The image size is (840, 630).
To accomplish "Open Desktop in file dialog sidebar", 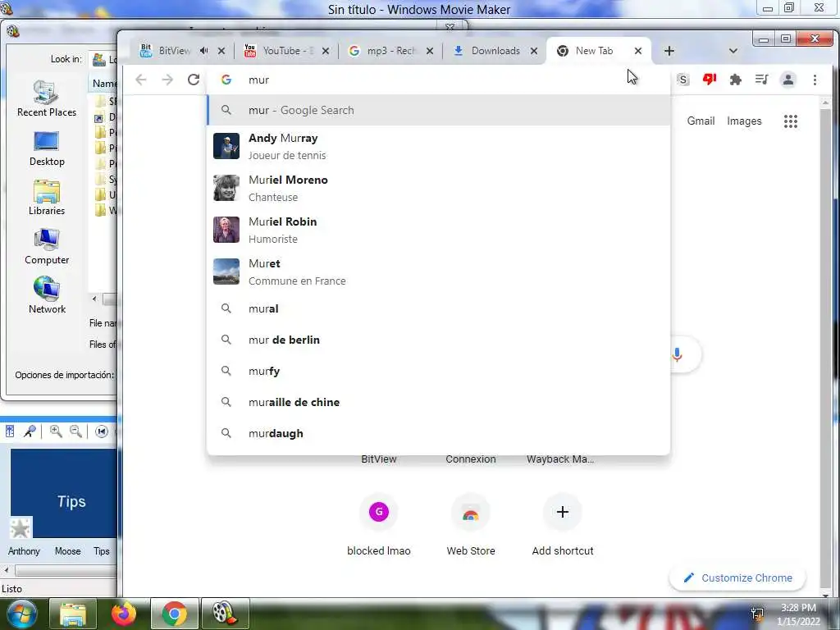I will click(47, 148).
